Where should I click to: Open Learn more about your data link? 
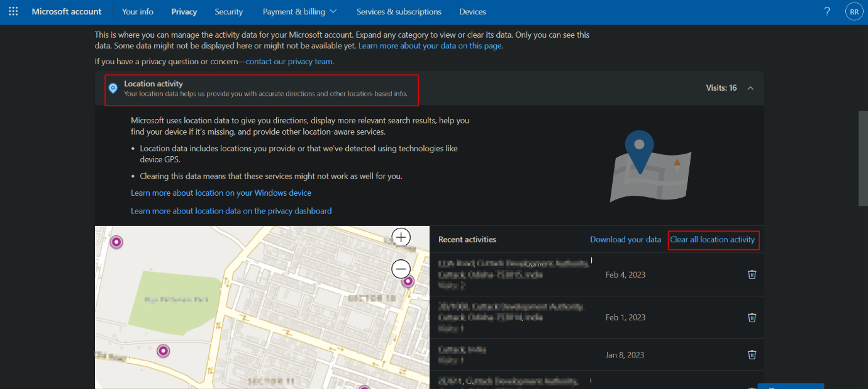point(430,46)
